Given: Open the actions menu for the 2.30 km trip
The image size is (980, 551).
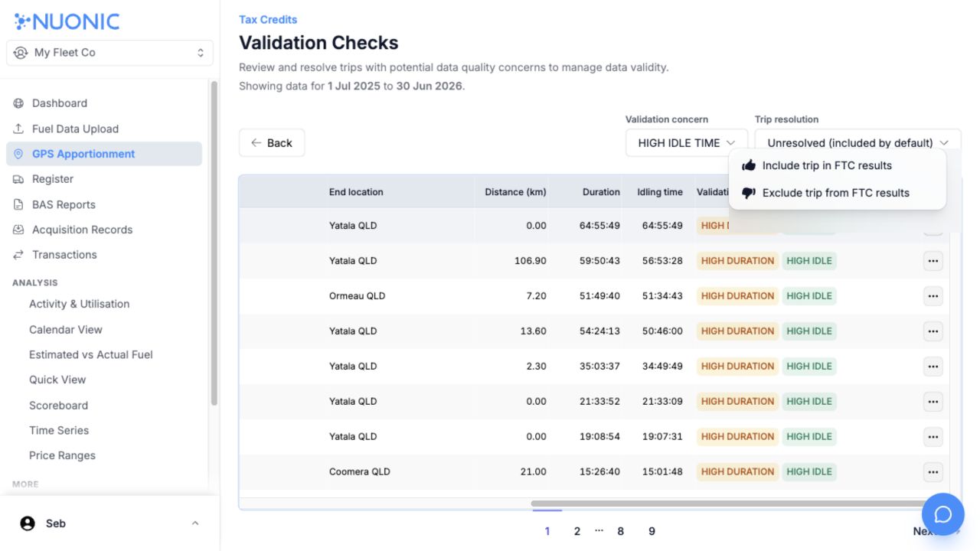Looking at the screenshot, I should [x=933, y=367].
